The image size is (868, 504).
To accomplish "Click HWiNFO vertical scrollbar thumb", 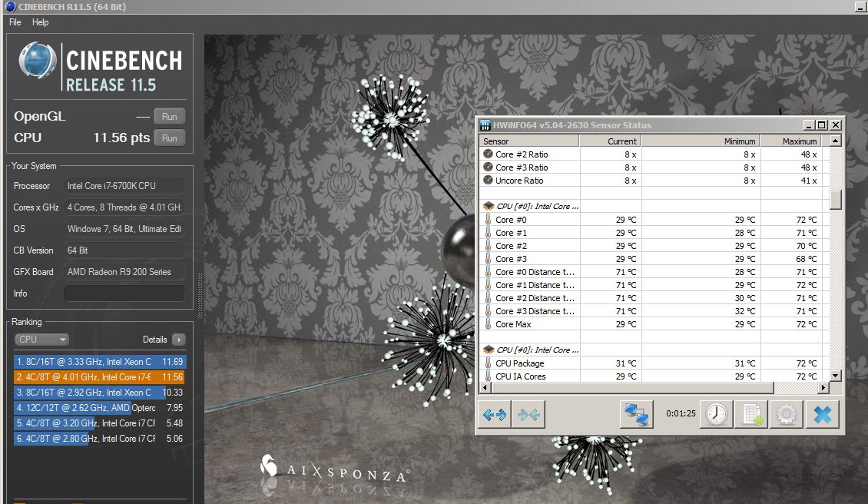I will [835, 200].
